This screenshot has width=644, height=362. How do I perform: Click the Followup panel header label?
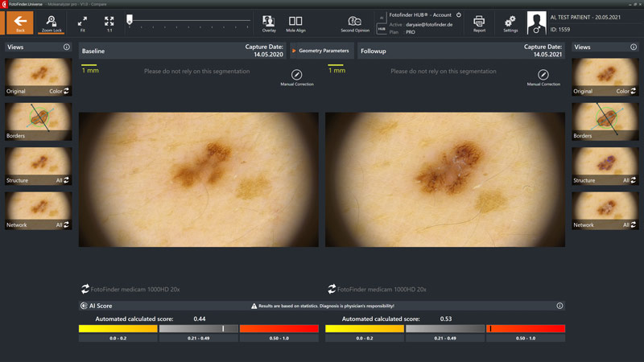(x=373, y=51)
